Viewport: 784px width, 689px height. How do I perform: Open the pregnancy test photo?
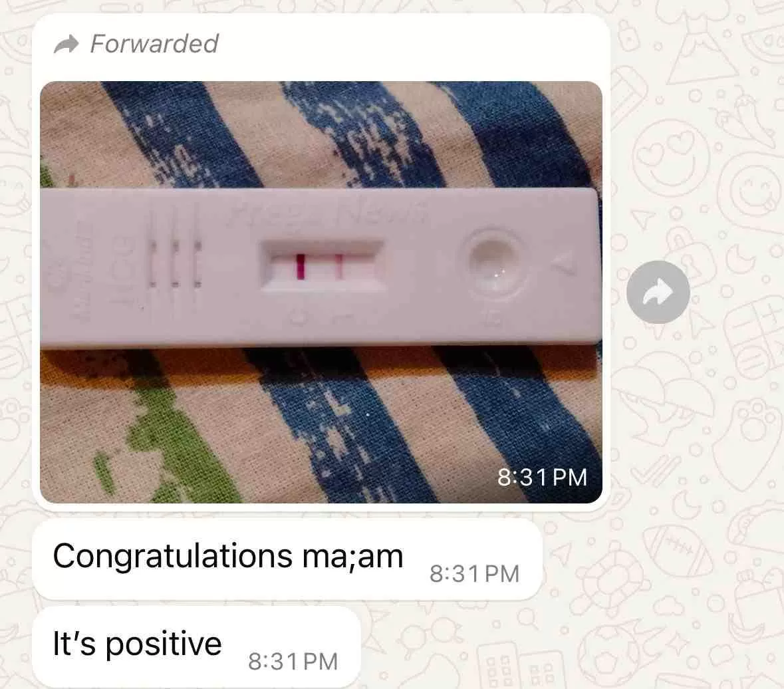click(321, 292)
